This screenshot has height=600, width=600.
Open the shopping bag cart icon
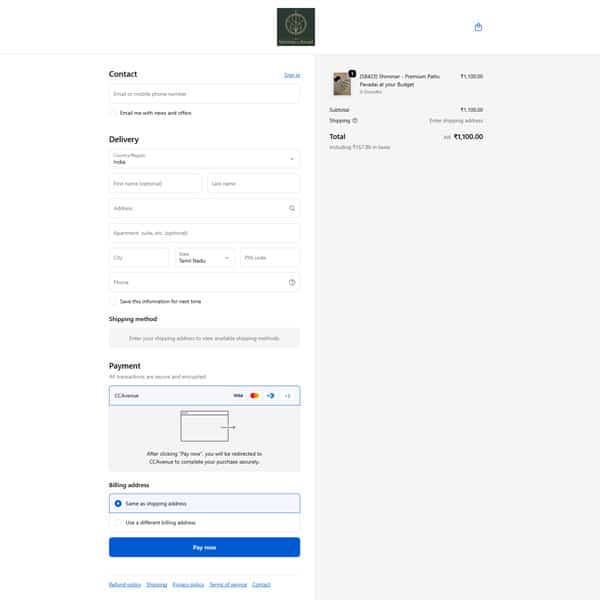479,27
